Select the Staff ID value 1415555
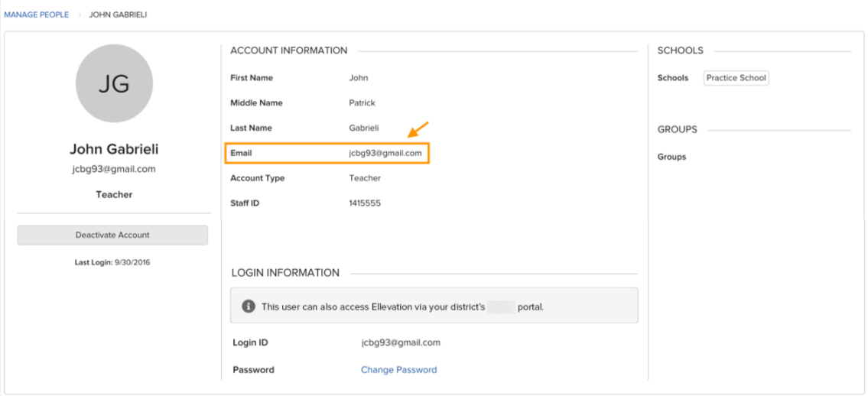Viewport: 868px width, 396px height. pyautogui.click(x=365, y=203)
